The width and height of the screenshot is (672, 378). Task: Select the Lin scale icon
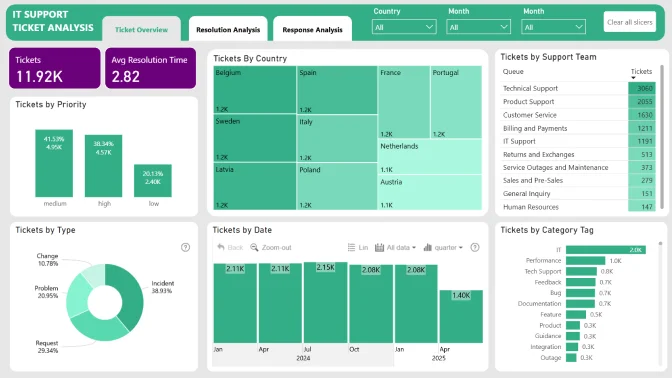pos(351,247)
